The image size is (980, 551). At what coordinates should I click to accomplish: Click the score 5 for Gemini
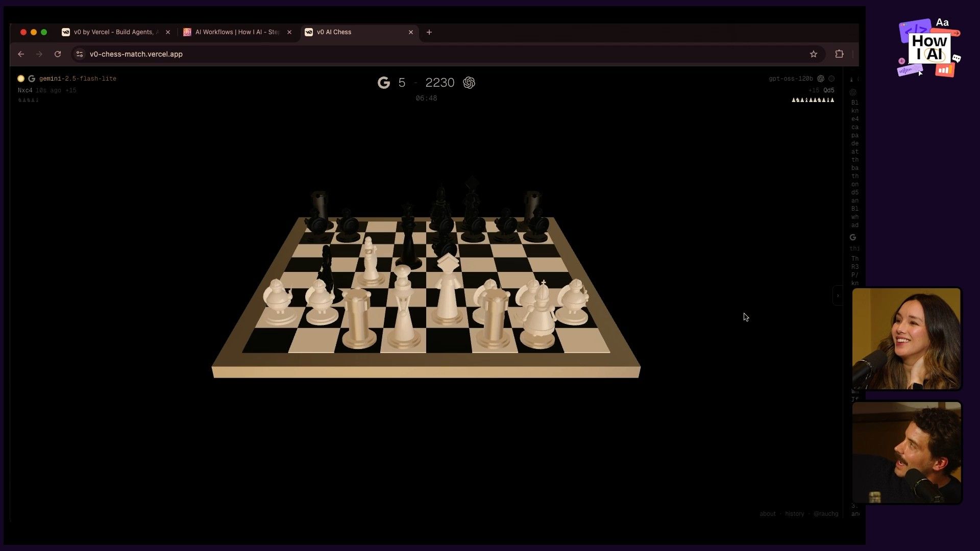point(402,83)
